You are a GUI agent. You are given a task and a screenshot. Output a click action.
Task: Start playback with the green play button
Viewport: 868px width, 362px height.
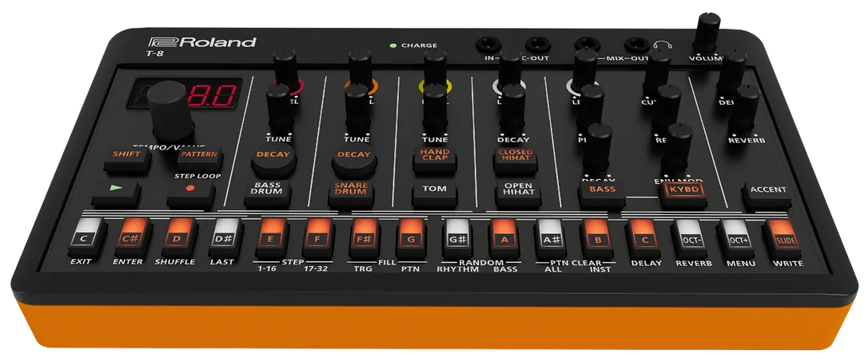coord(116,193)
